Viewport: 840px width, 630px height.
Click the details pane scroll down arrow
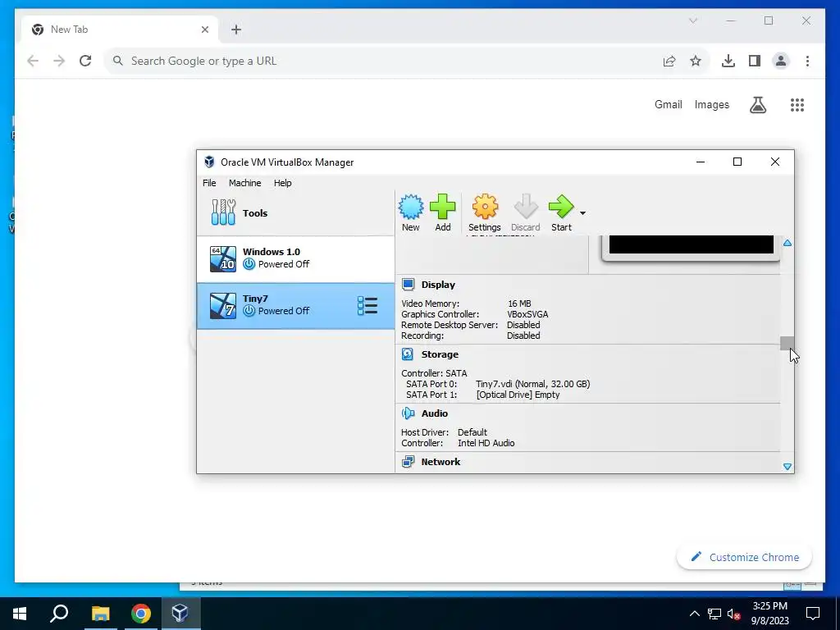787,467
